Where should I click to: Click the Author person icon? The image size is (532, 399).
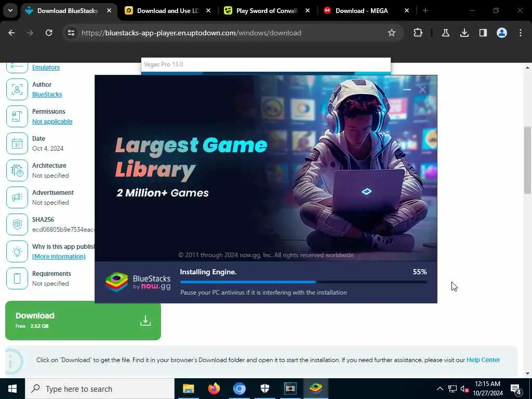tap(17, 89)
